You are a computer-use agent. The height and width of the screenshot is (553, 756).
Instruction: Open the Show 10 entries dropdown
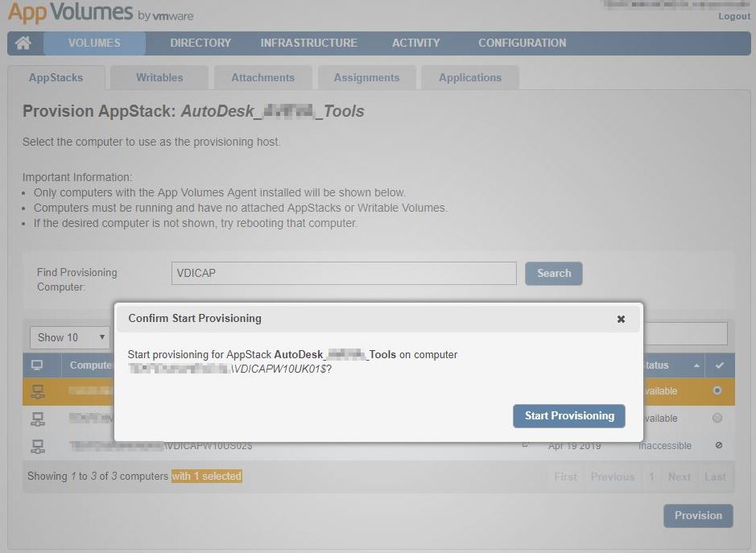[70, 337]
